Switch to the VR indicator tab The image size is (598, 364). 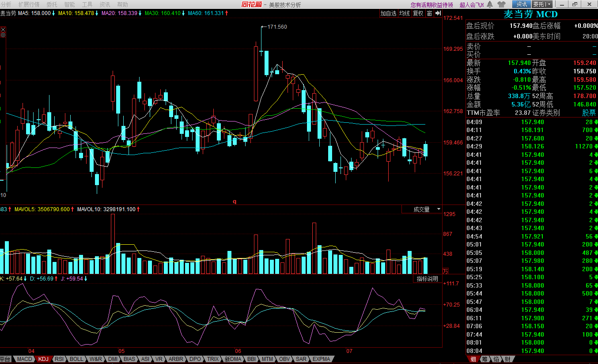[159, 359]
